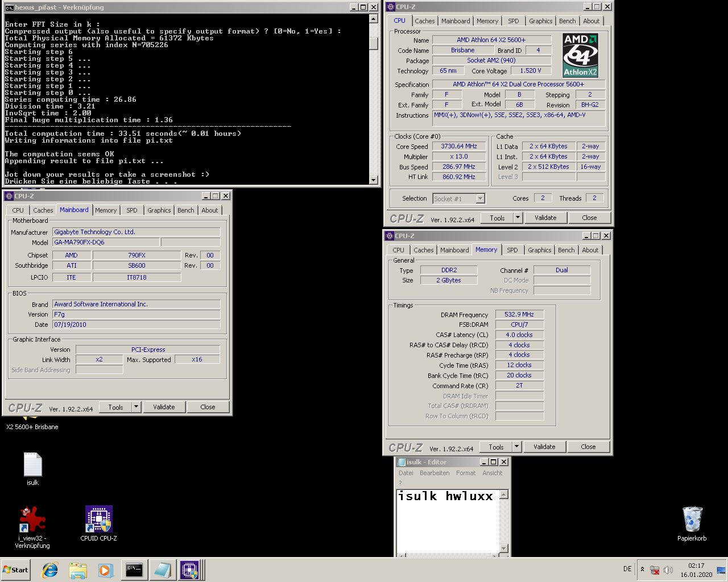Click the console scroll down arrow
Screen dimensions: 728x582
374,180
